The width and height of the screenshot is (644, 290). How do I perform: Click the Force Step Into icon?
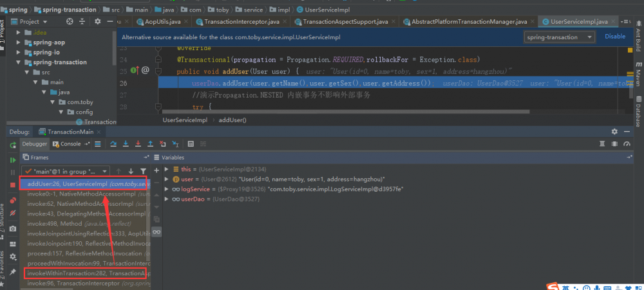(x=138, y=144)
